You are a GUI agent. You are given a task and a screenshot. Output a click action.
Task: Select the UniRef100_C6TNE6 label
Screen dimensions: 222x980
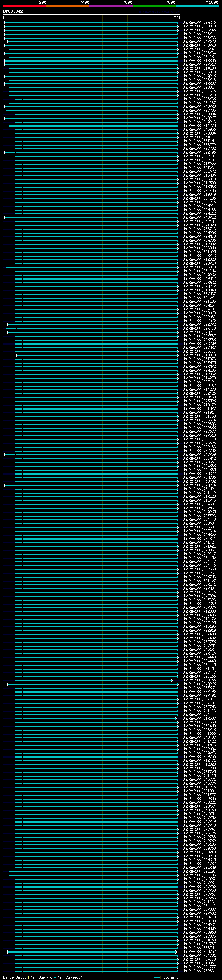point(199,745)
